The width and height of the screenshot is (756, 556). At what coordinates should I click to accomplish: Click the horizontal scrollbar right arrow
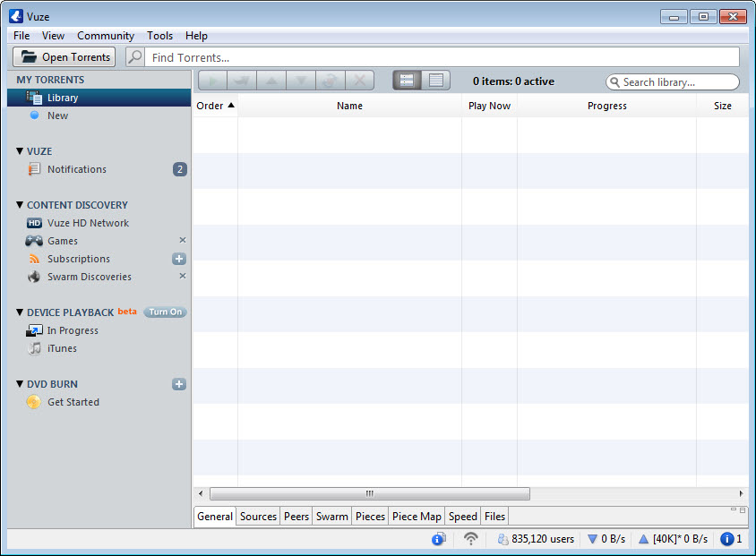(741, 493)
